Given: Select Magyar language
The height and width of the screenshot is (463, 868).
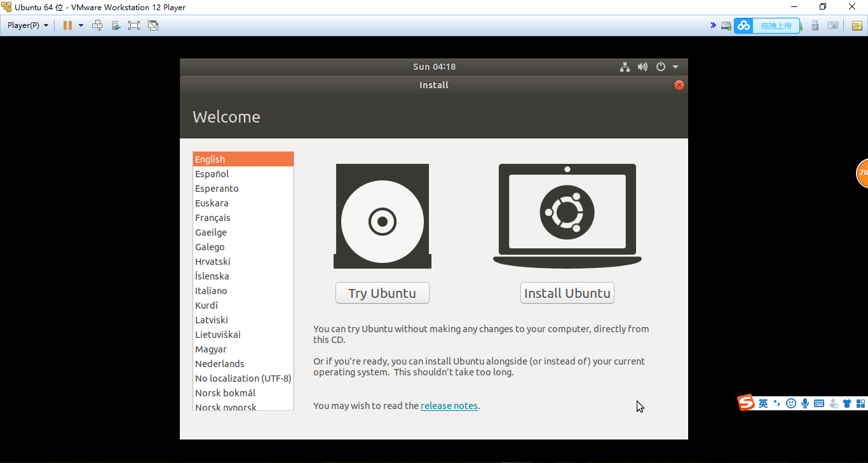Looking at the screenshot, I should [x=243, y=349].
